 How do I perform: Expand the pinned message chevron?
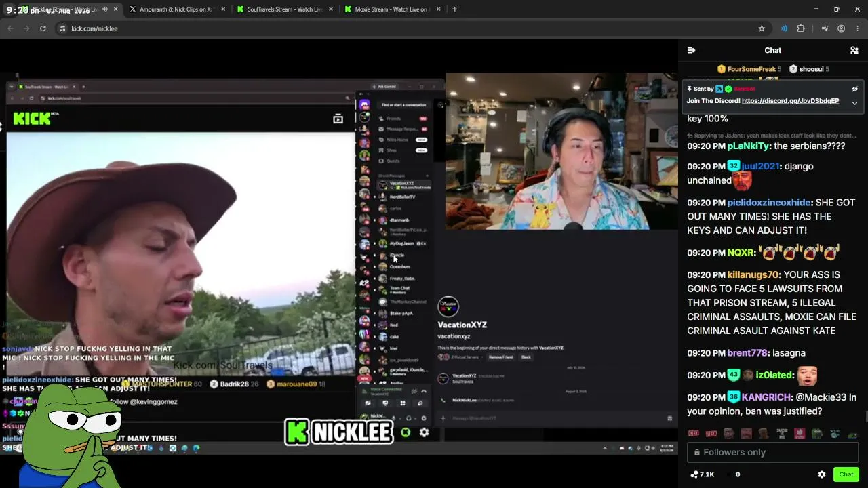click(854, 103)
